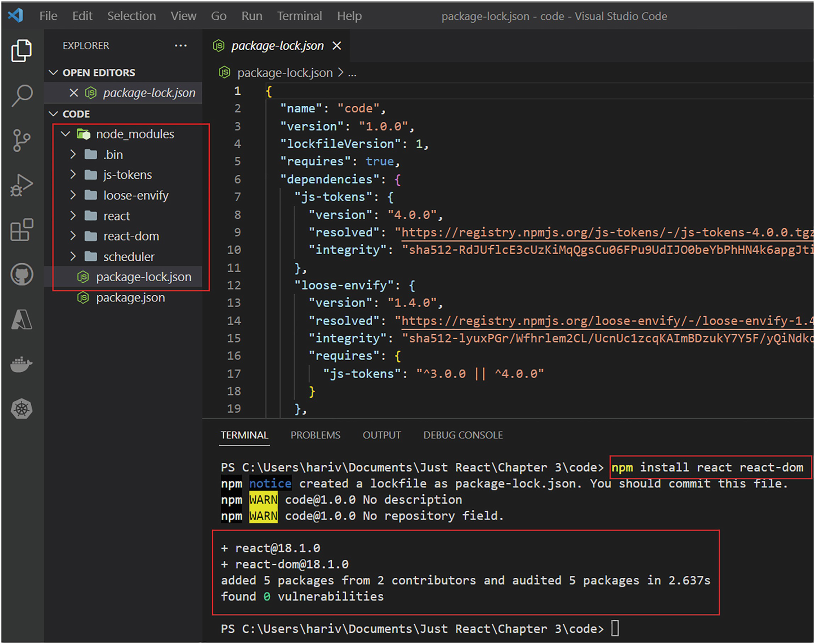The width and height of the screenshot is (815, 644).
Task: Open package.json in the file tree
Action: coord(130,298)
